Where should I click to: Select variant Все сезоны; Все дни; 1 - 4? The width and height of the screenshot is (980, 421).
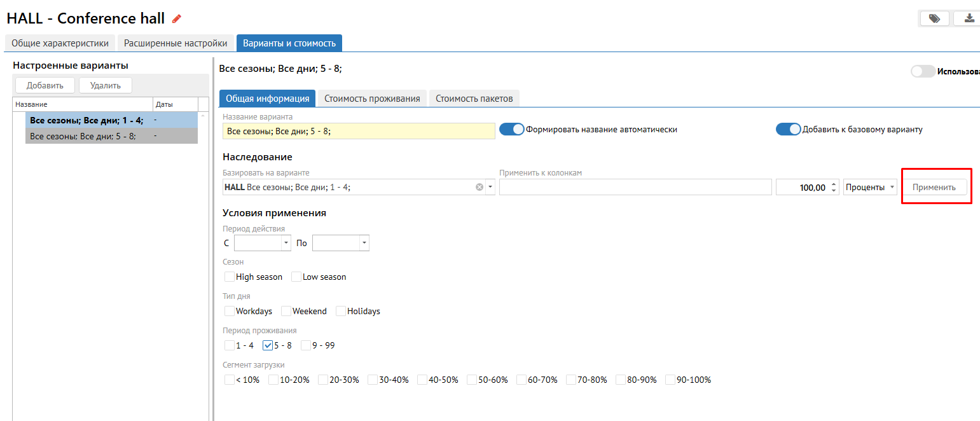point(86,120)
